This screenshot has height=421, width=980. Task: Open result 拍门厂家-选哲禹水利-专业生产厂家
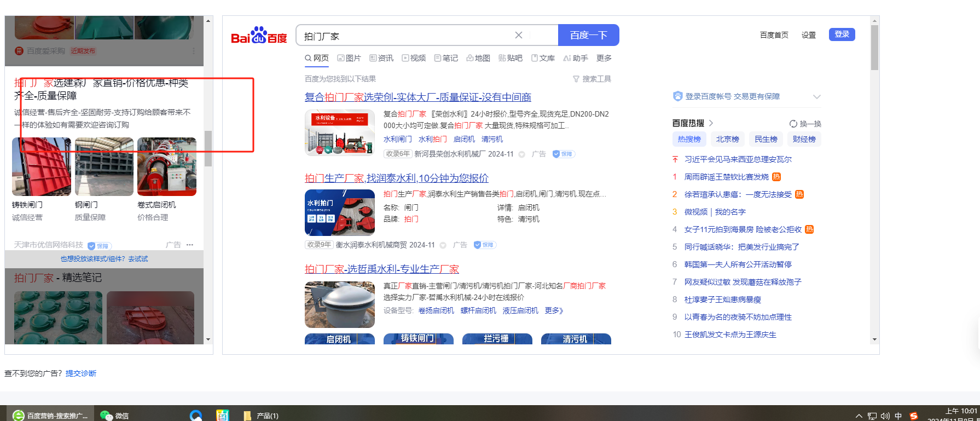pos(382,269)
